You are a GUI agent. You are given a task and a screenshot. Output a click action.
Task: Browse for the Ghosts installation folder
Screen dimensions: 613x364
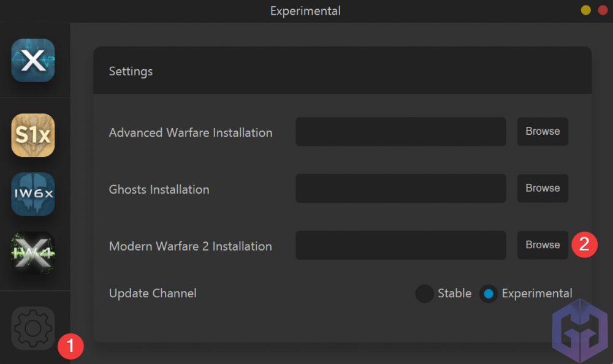pos(543,188)
